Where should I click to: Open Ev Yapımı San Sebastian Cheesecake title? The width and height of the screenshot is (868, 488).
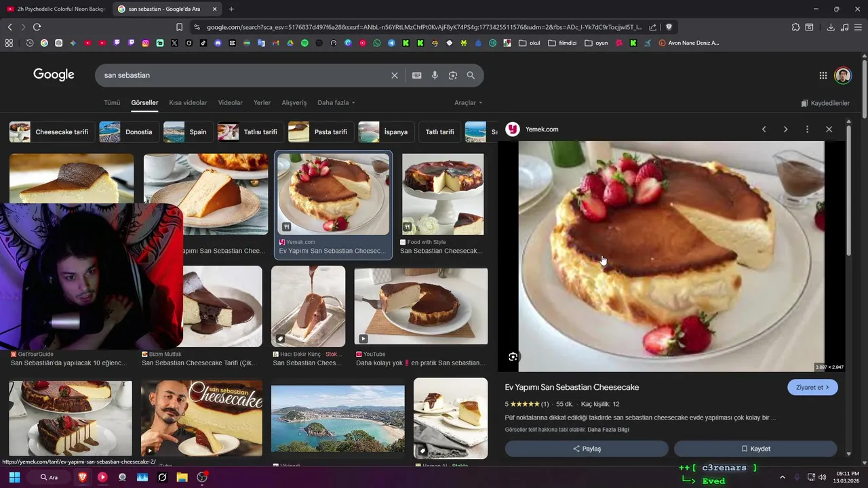[572, 388]
